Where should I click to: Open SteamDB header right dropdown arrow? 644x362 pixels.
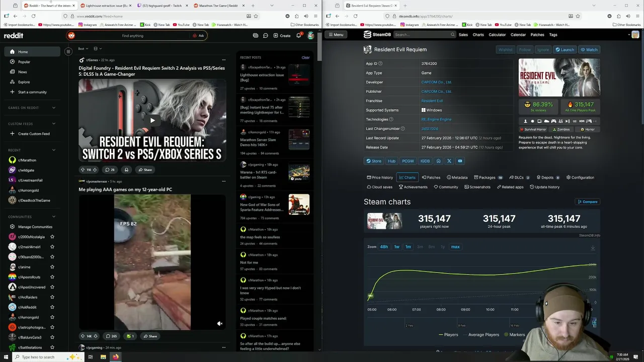pyautogui.click(x=629, y=35)
